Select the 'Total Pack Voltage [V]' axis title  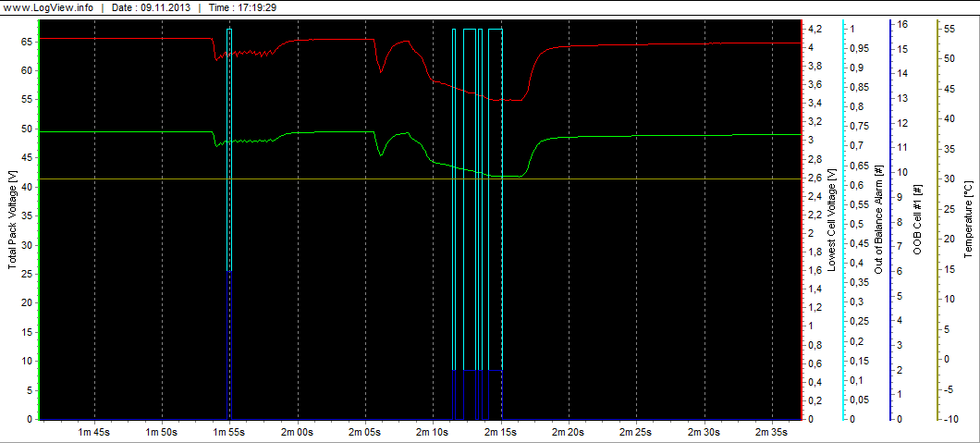pos(13,222)
